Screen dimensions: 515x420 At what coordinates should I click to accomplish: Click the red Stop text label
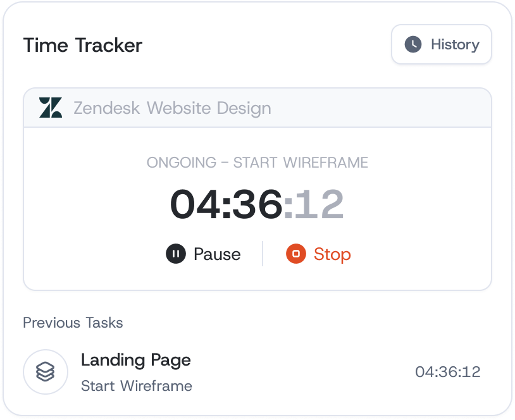coord(332,254)
